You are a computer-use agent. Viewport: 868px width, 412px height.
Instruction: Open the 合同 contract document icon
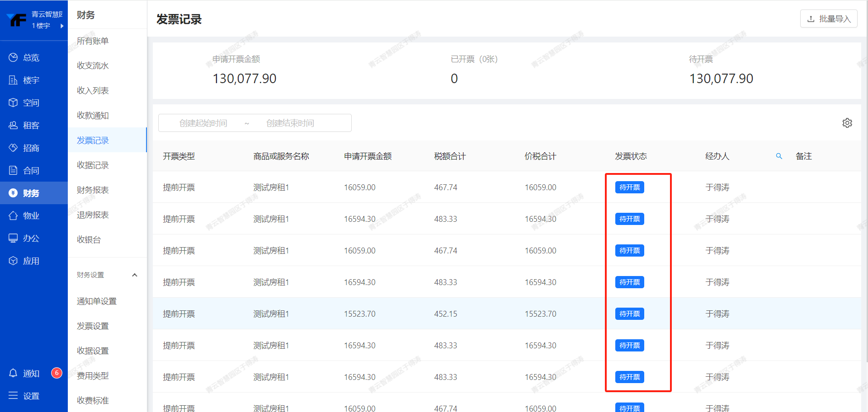13,170
